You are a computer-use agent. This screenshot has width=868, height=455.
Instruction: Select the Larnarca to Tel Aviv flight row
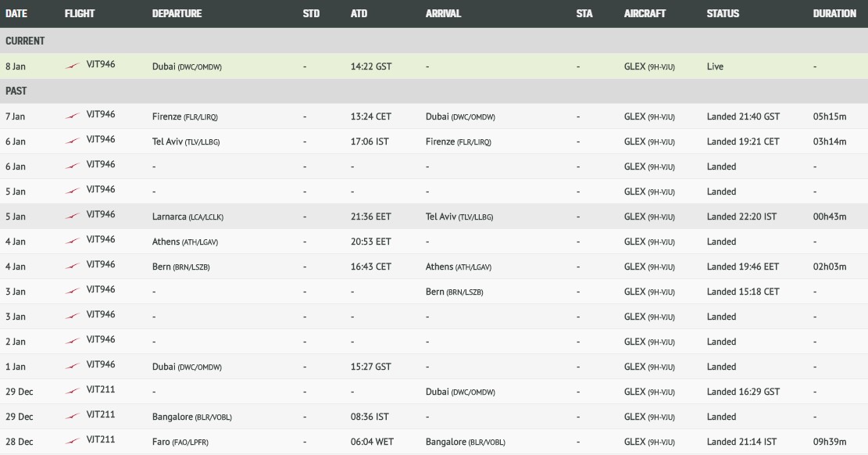[434, 216]
